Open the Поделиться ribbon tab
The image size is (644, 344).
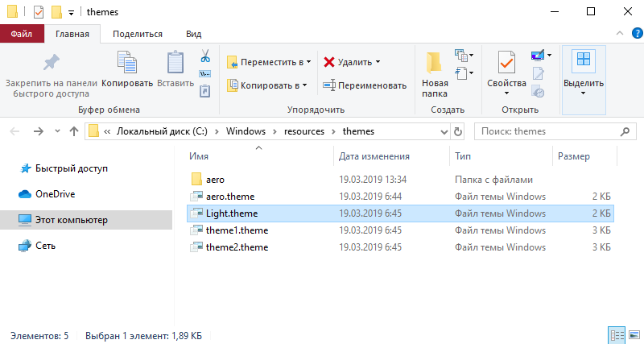[x=138, y=34]
